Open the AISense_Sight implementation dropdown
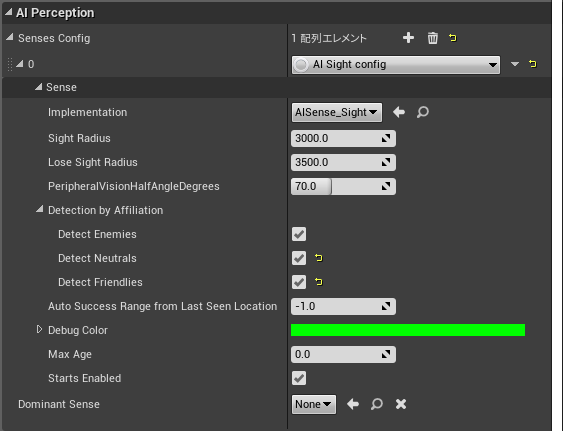Viewport: 563px width, 431px height. coord(337,112)
